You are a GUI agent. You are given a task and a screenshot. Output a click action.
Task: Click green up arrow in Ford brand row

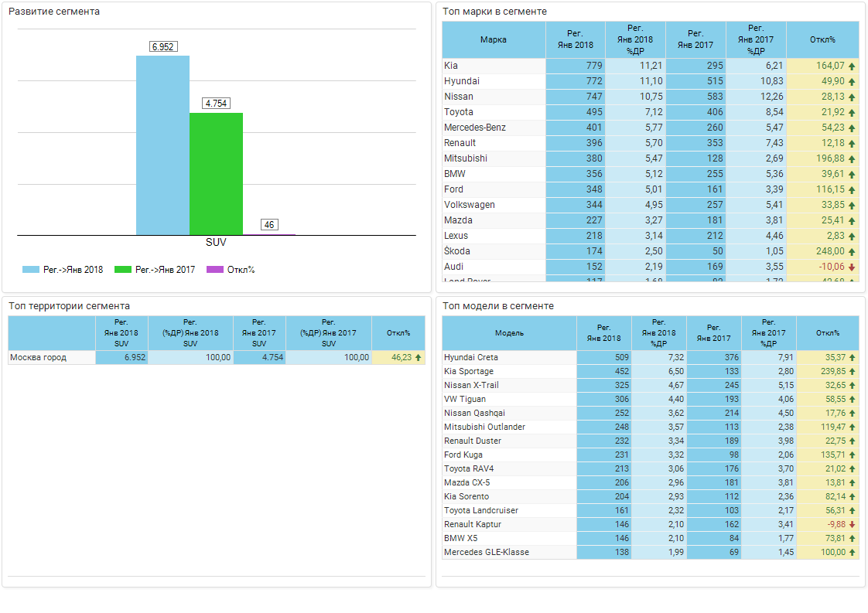852,190
